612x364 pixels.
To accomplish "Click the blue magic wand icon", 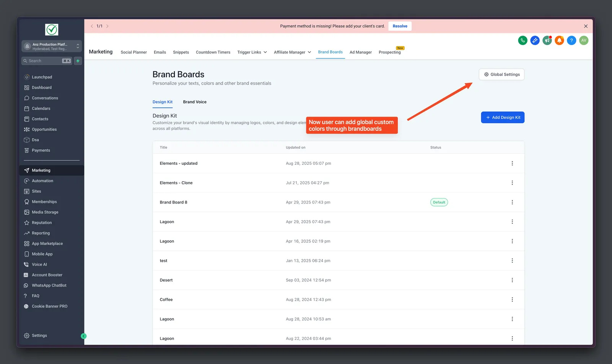I will (x=535, y=40).
